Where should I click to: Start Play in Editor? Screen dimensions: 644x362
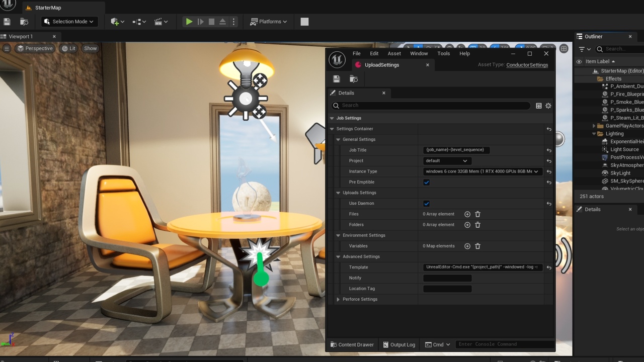189,22
